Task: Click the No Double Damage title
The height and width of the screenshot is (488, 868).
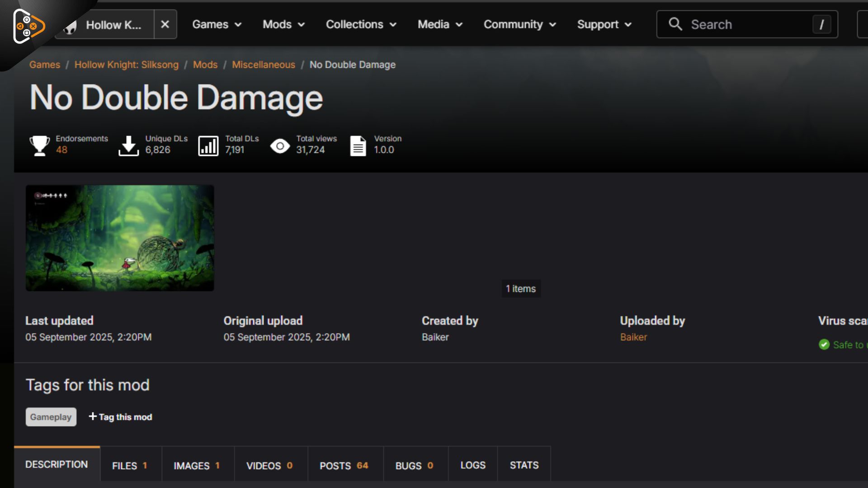Action: [176, 98]
